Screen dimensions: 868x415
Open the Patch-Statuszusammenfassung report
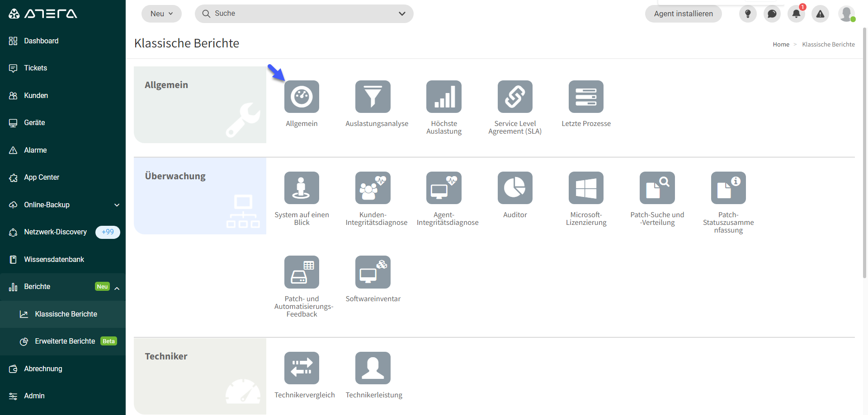click(728, 188)
